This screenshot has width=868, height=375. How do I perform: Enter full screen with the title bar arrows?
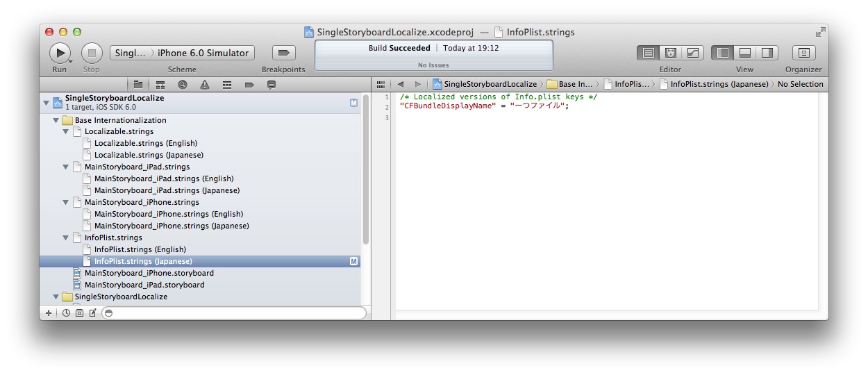820,32
